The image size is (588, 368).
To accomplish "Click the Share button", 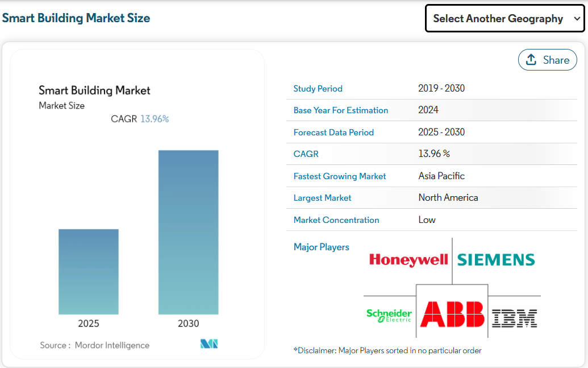I will click(547, 60).
